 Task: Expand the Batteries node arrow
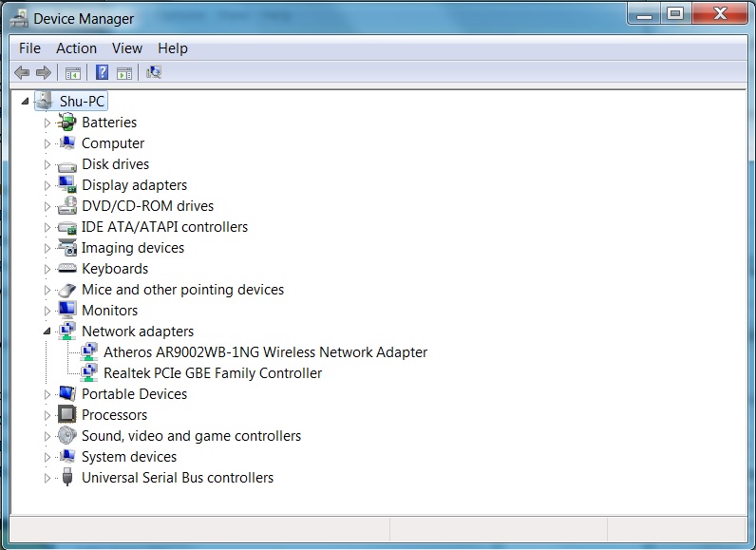click(47, 123)
